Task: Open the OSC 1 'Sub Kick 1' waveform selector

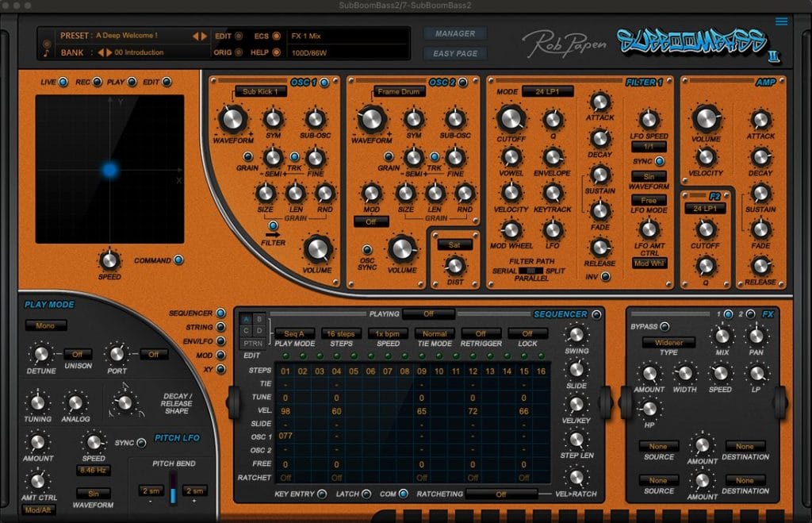Action: (x=260, y=92)
